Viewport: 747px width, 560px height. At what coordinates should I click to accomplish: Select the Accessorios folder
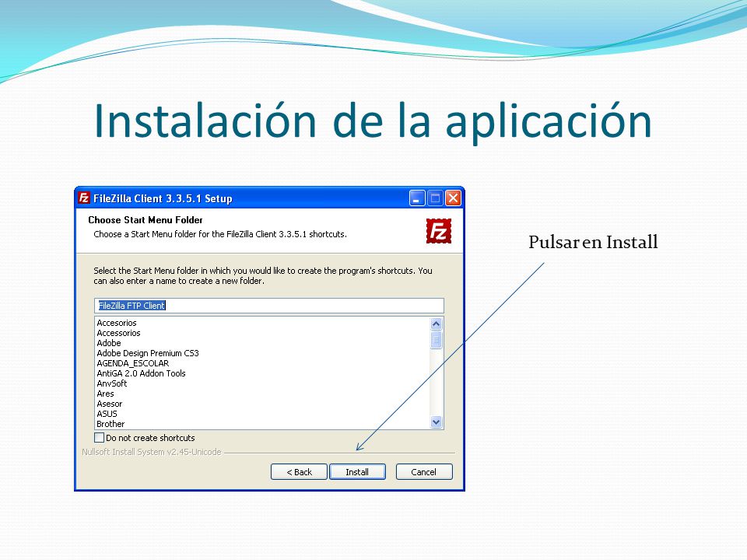click(118, 333)
